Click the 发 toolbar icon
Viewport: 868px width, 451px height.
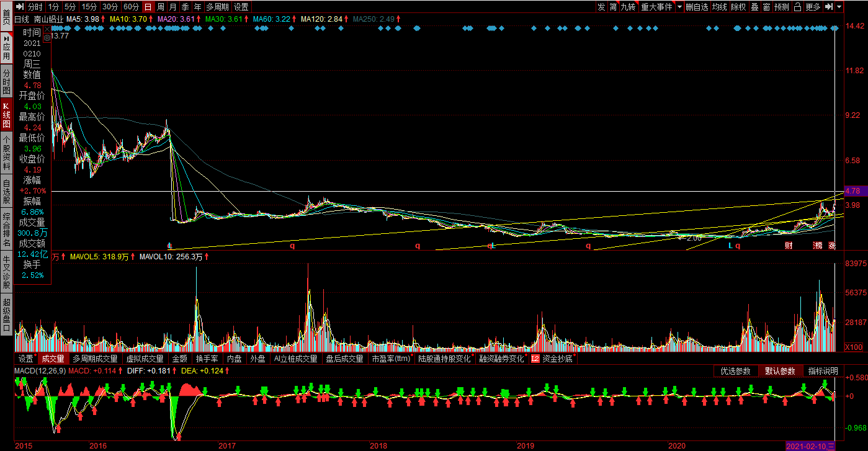click(x=601, y=7)
